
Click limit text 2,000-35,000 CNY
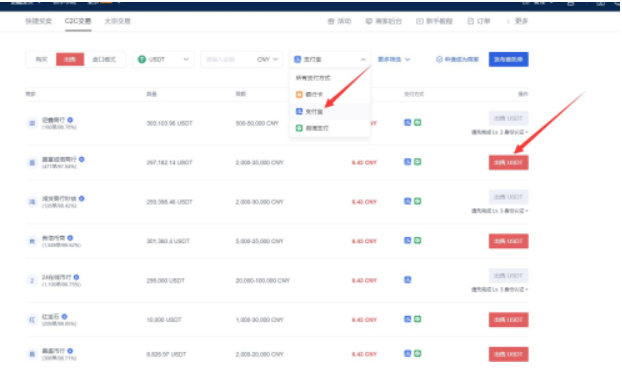pos(260,163)
